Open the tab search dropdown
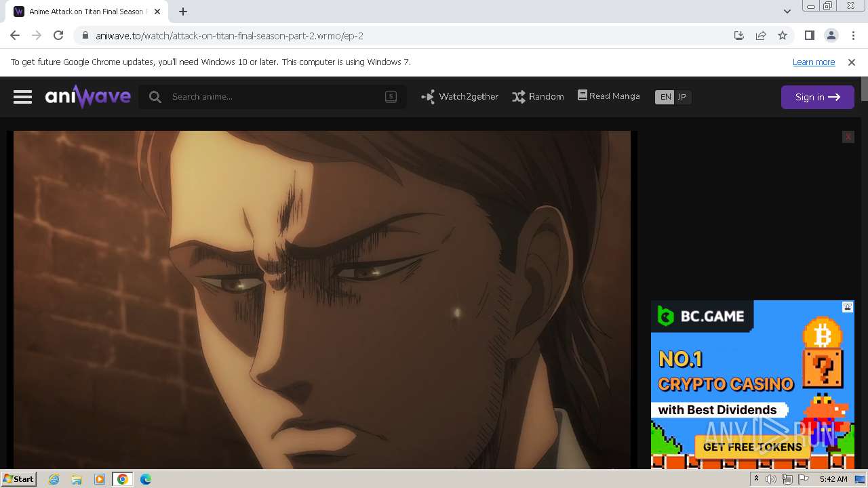This screenshot has width=868, height=488. 787,12
